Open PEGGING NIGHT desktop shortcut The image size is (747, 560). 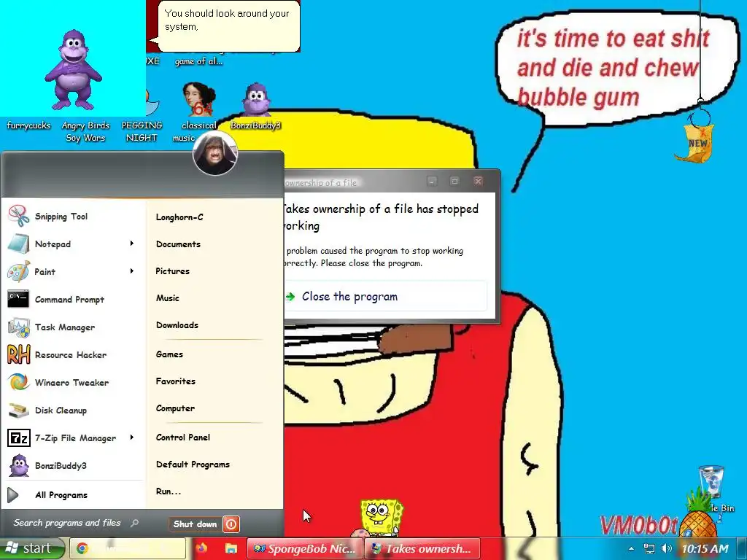tap(142, 131)
